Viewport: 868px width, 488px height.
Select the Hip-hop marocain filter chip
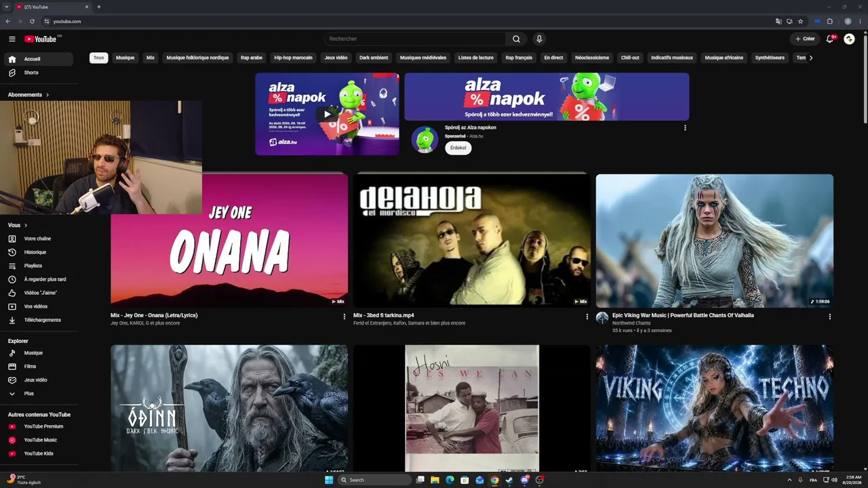pyautogui.click(x=294, y=58)
